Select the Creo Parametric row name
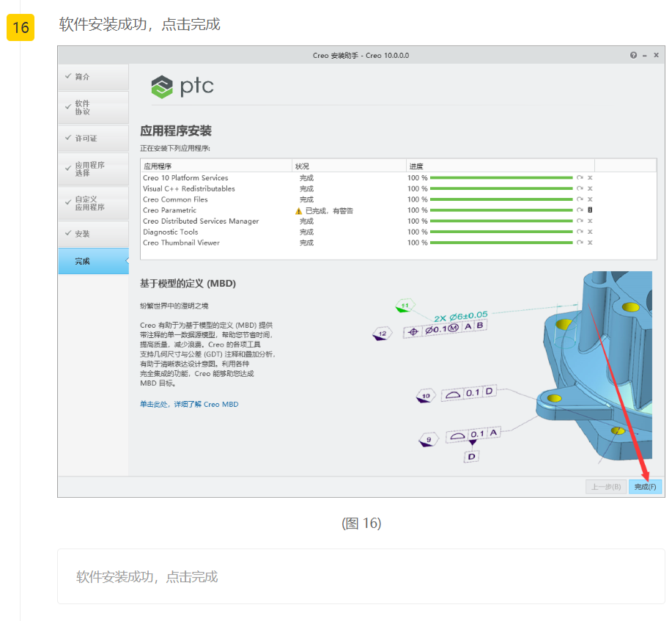Viewport: 672px width, 621px height. click(x=169, y=210)
